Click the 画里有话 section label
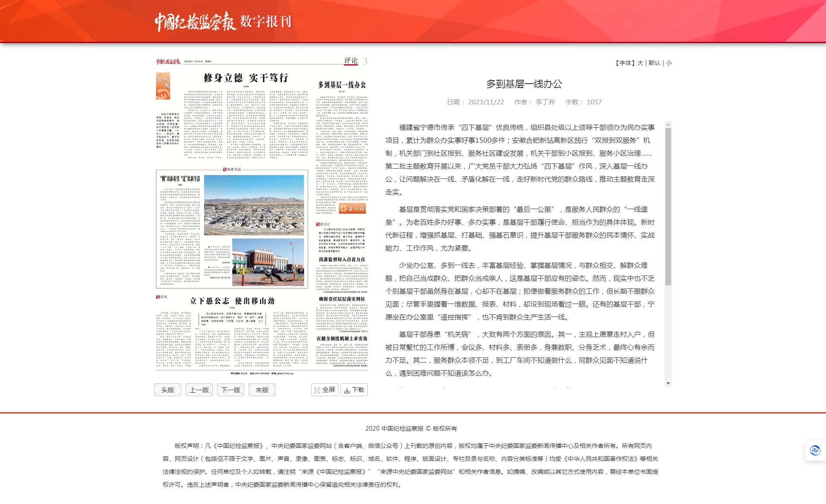The width and height of the screenshot is (826, 504). tap(232, 169)
